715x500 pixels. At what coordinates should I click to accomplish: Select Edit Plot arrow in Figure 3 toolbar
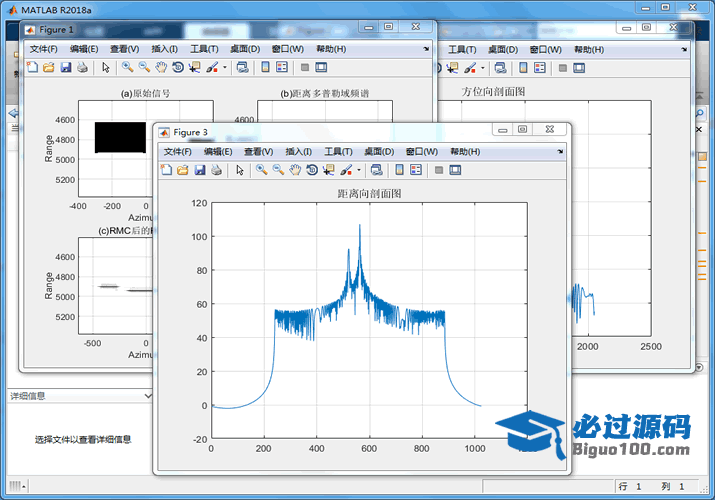click(x=240, y=170)
